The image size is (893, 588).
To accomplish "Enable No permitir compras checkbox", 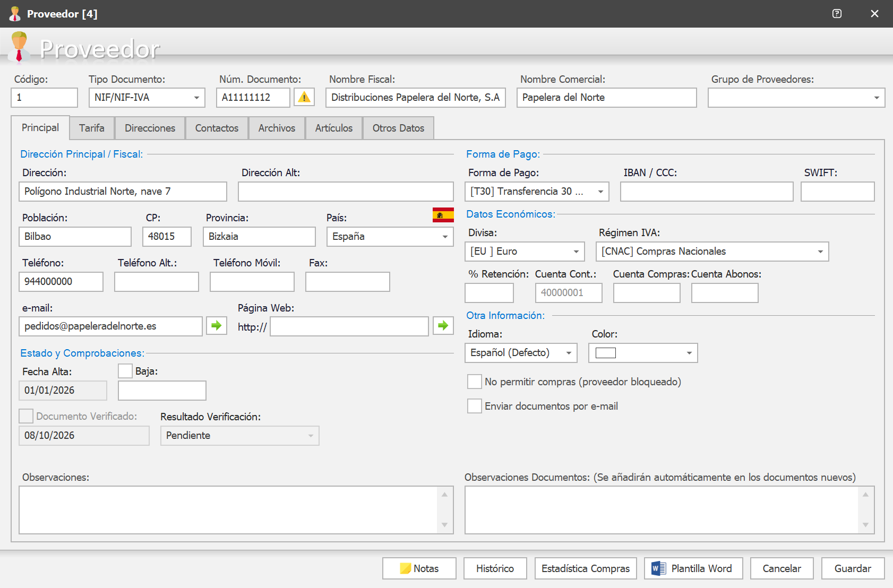I will coord(475,382).
